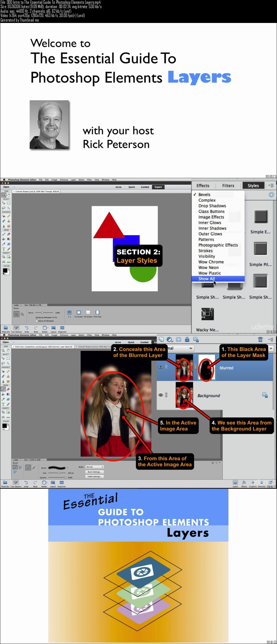
Task: Pick the Eraser tool in Colored Shapes frame
Action: [9, 234]
